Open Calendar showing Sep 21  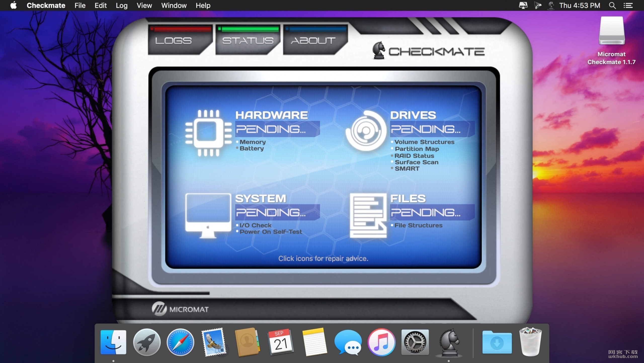(x=280, y=342)
